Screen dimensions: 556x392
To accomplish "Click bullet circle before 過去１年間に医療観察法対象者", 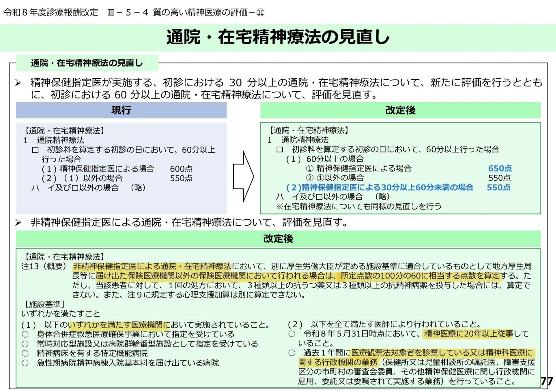I will [292, 353].
